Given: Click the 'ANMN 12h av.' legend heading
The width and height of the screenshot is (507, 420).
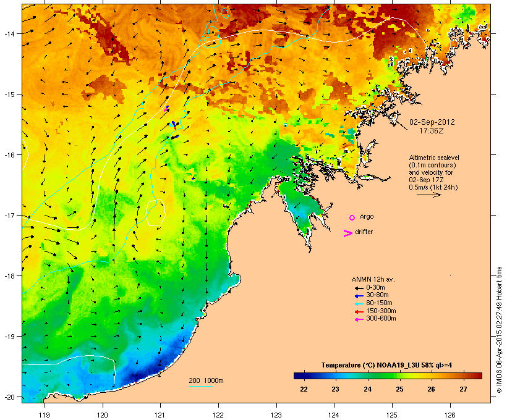Looking at the screenshot, I should (x=373, y=279).
